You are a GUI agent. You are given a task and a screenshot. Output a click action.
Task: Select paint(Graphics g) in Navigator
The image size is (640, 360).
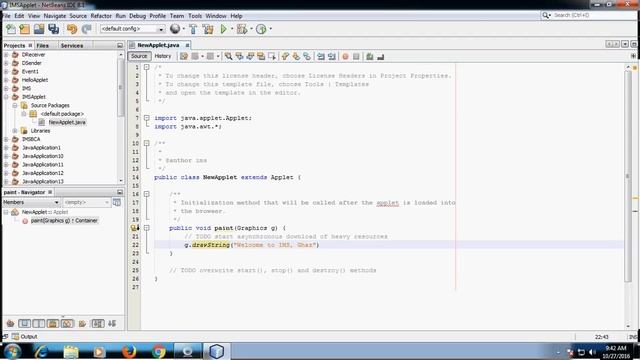point(64,221)
